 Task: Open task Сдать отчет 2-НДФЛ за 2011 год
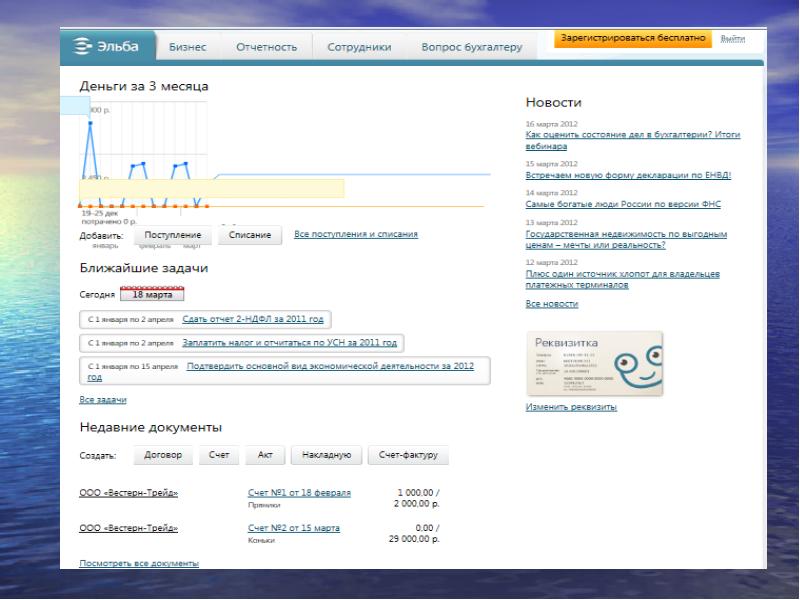[253, 319]
